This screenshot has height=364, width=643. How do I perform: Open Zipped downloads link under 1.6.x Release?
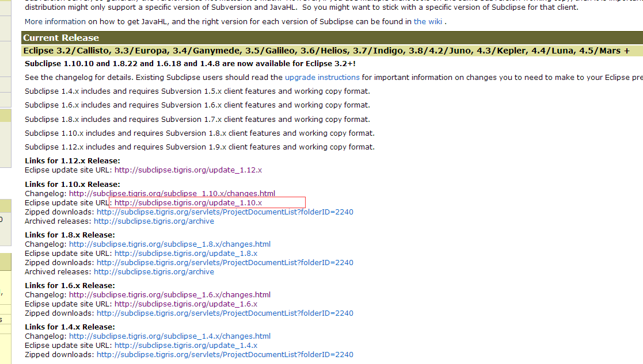point(225,313)
